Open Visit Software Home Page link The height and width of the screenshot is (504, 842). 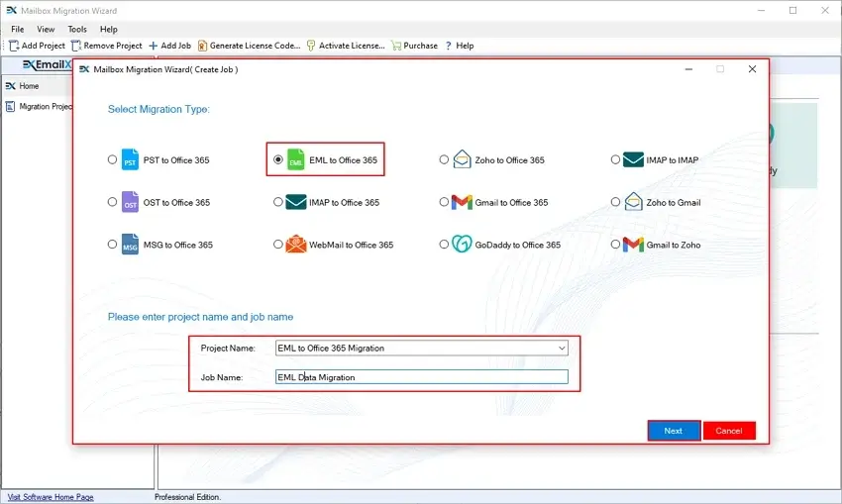[x=51, y=497]
